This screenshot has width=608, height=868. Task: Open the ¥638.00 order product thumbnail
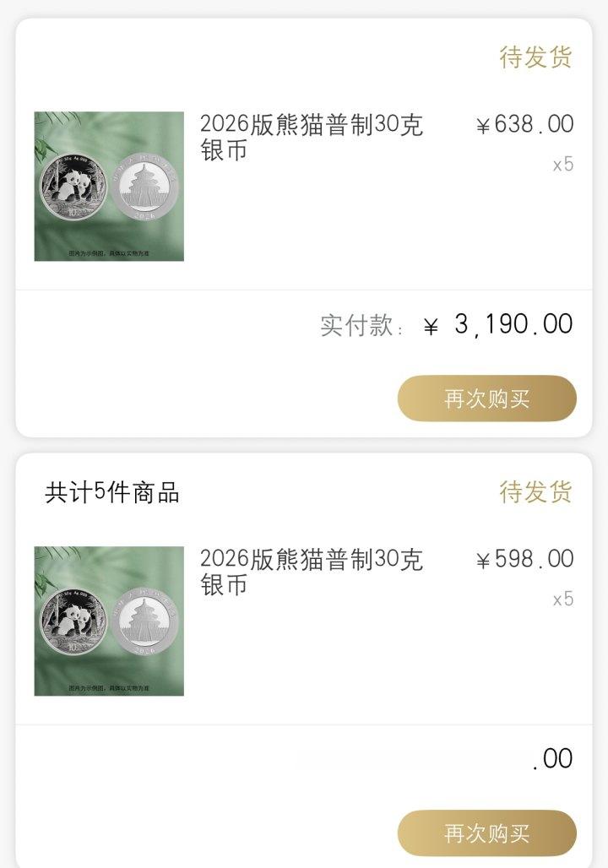(x=109, y=187)
